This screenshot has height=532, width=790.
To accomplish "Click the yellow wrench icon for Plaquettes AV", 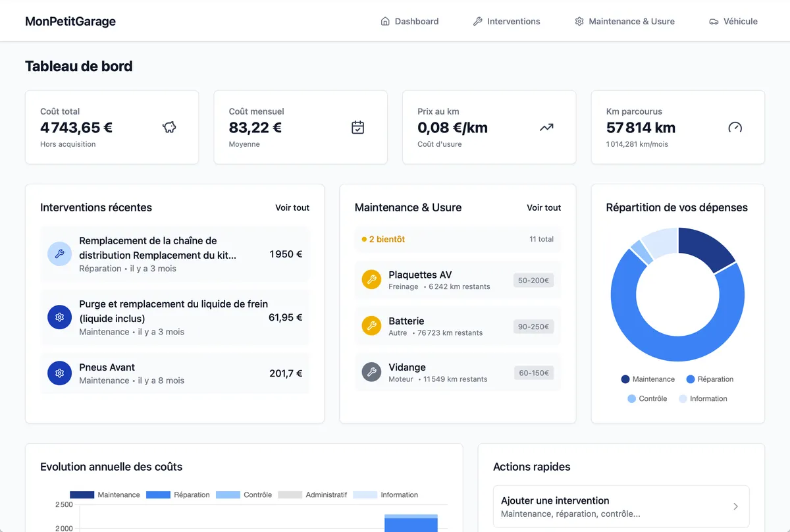I will 372,280.
